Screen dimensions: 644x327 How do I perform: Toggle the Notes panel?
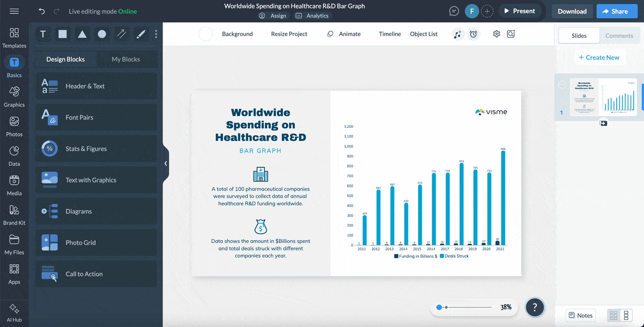[x=580, y=315]
